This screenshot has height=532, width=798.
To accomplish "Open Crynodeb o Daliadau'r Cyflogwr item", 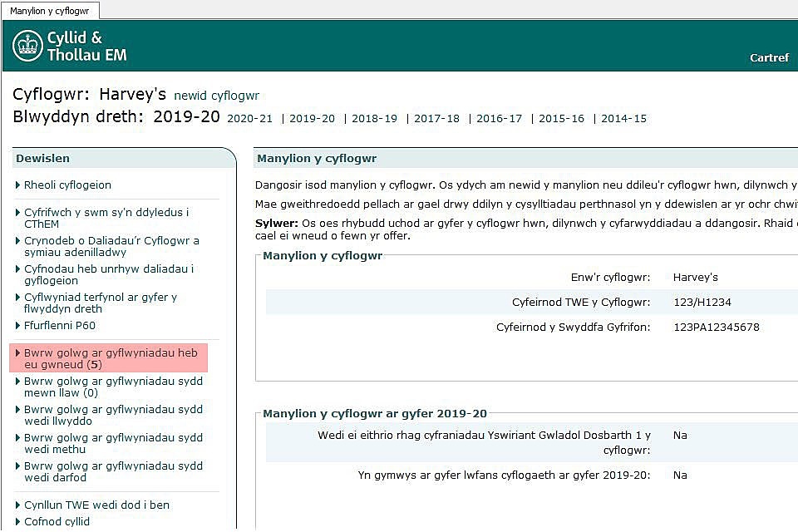I will click(x=111, y=246).
